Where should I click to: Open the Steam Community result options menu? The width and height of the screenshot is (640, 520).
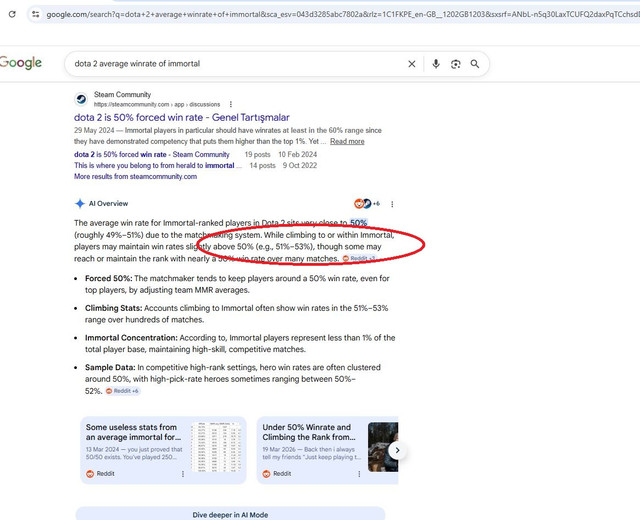[231, 104]
